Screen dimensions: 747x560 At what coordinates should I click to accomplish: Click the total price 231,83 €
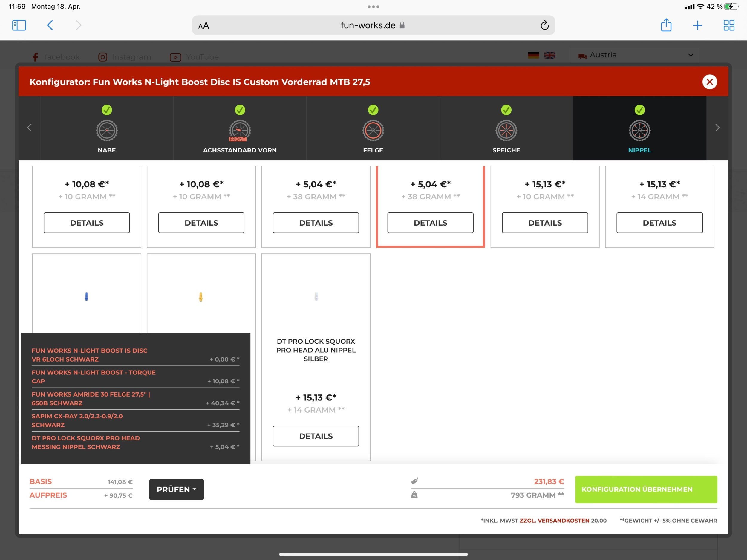click(x=548, y=481)
